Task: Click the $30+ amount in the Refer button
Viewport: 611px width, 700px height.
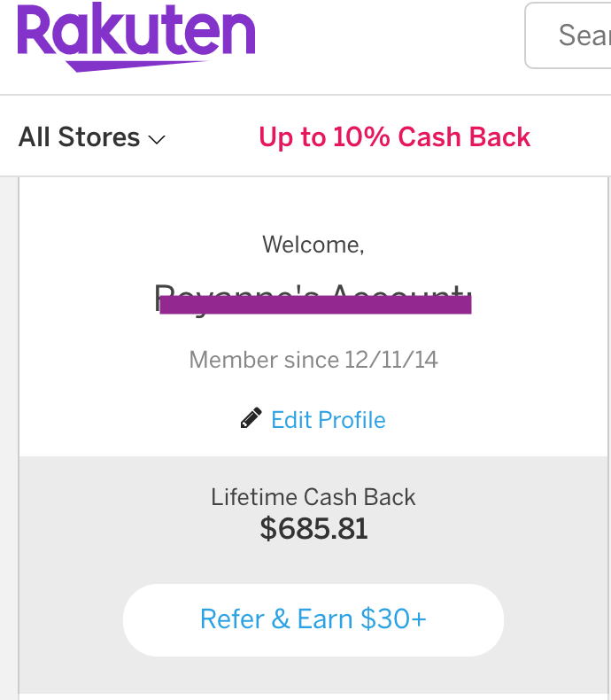Action: pos(394,618)
